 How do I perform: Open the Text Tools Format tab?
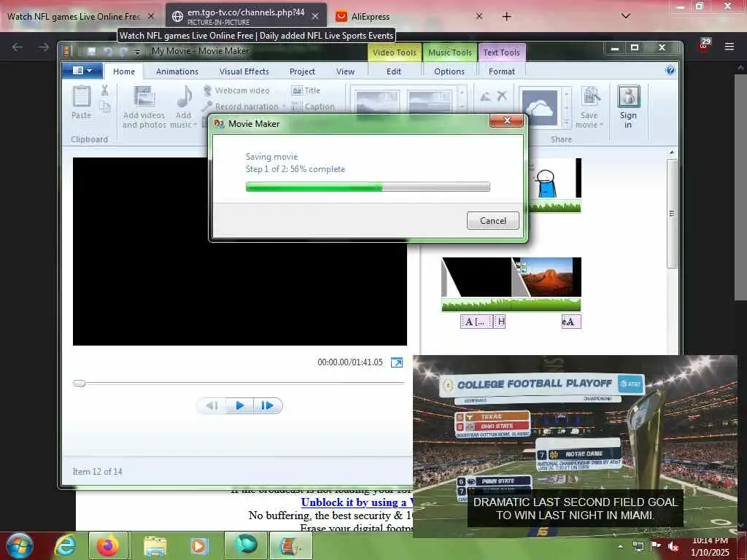point(502,71)
